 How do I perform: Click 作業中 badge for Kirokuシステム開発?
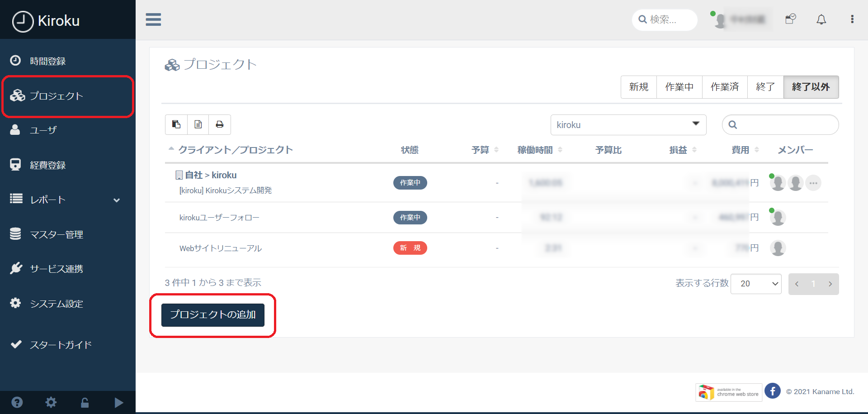click(410, 183)
